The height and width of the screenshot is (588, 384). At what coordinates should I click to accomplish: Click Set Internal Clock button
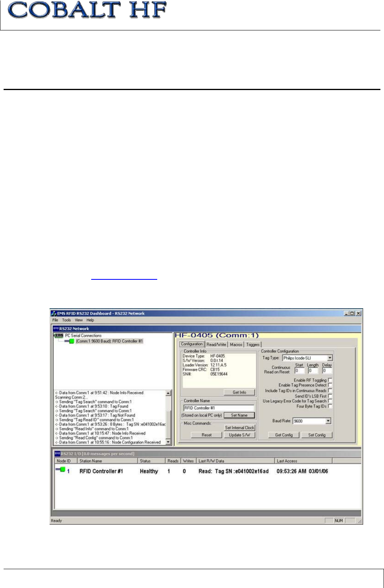(x=239, y=428)
